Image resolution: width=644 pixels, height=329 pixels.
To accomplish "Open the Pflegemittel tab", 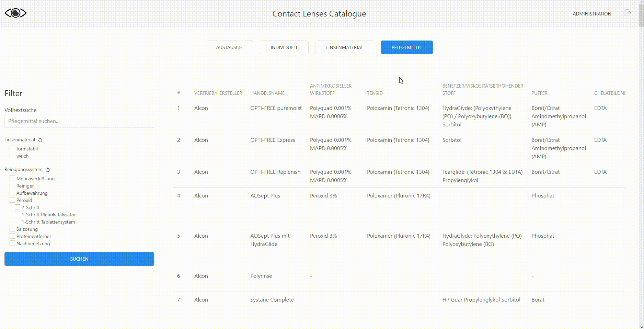I will pyautogui.click(x=407, y=47).
